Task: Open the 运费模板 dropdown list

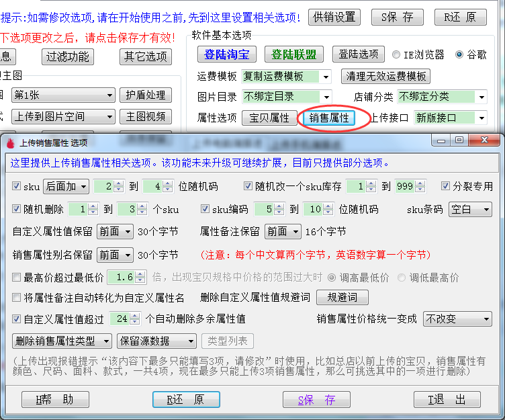Action: click(325, 77)
